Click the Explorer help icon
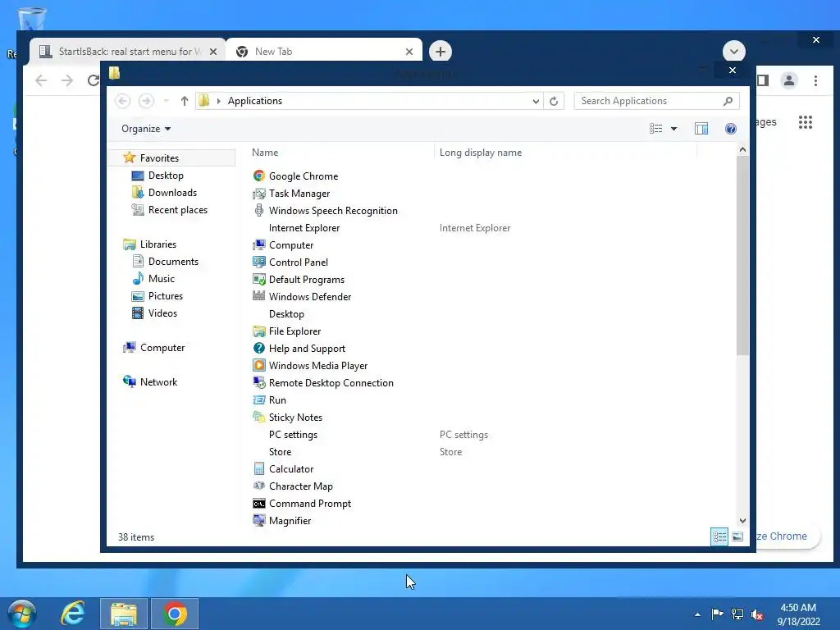The height and width of the screenshot is (630, 840). click(x=730, y=129)
